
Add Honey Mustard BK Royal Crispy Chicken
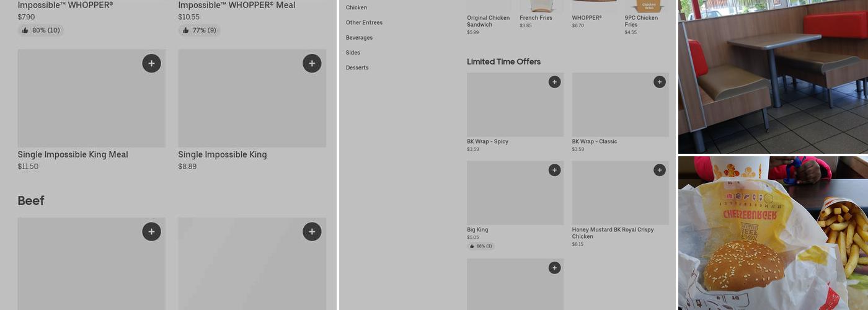click(659, 170)
